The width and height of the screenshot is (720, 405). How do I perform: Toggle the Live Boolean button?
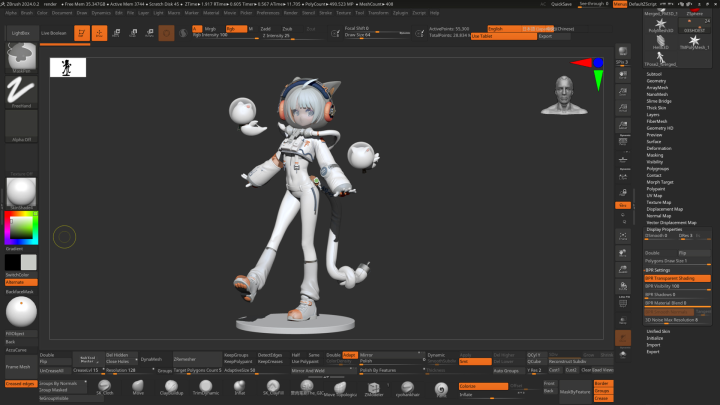click(x=54, y=33)
